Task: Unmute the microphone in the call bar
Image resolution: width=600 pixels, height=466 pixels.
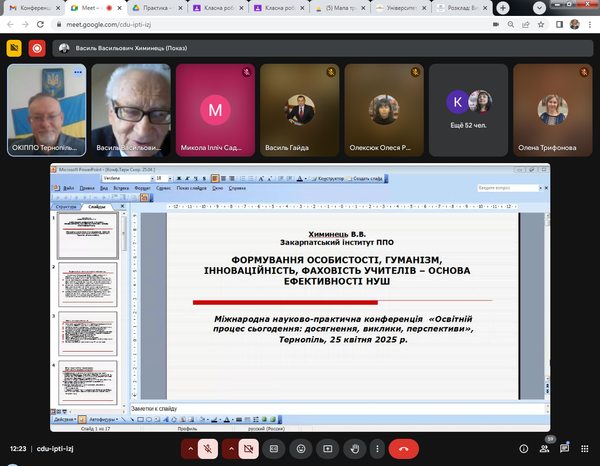Action: [x=208, y=449]
